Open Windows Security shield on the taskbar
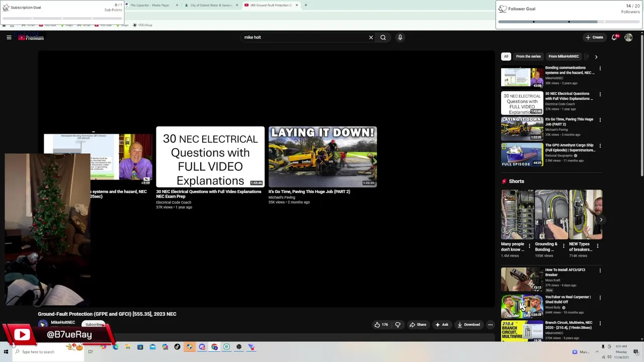This screenshot has width=644, height=362. 190,347
